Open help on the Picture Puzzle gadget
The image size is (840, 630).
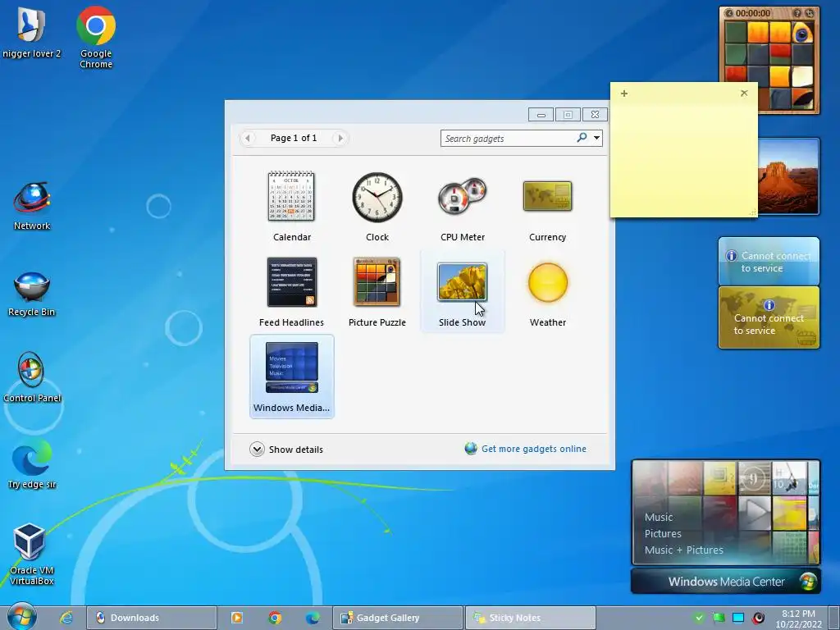797,13
